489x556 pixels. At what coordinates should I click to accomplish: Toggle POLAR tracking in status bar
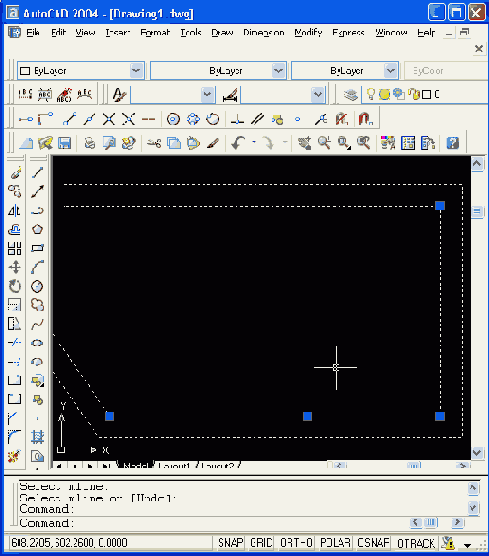[x=335, y=543]
